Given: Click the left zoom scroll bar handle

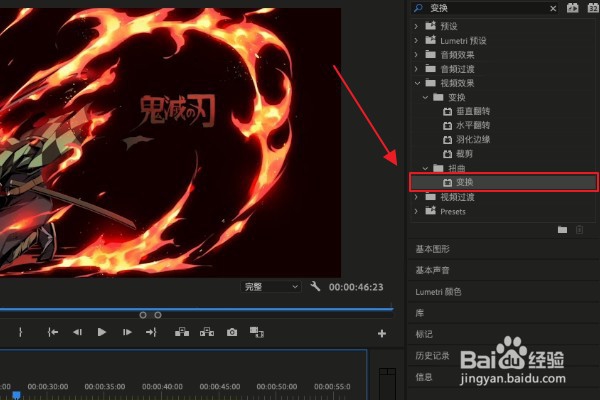Looking at the screenshot, I should pyautogui.click(x=143, y=315).
